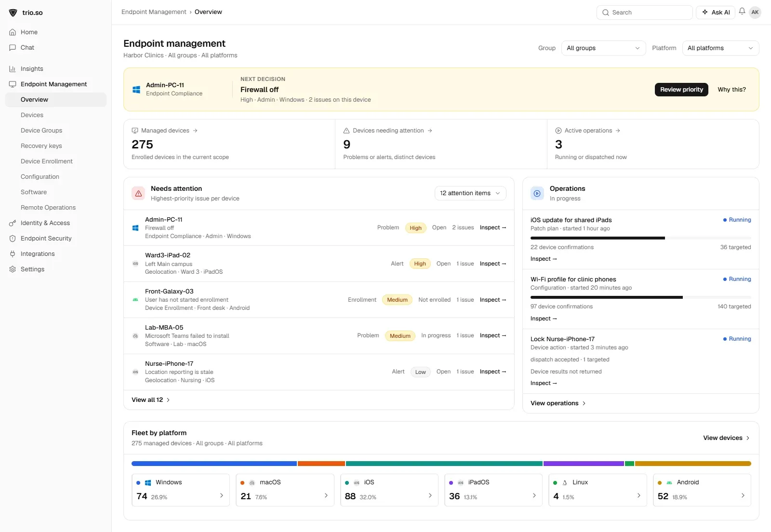This screenshot has width=771, height=532.
Task: Click the Linux penguin icon in fleet
Action: coord(565,482)
